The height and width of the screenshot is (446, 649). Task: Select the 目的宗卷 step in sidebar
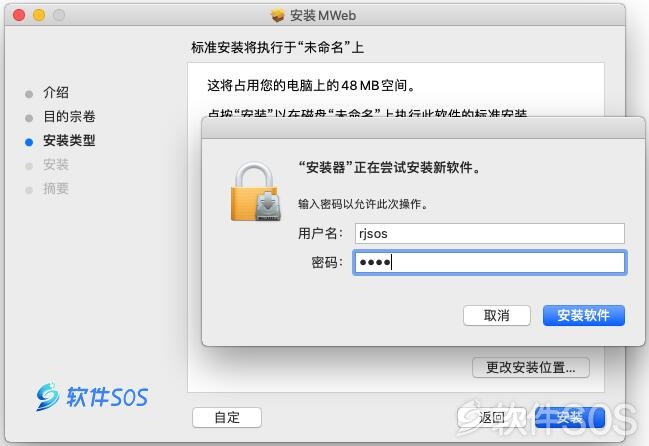tap(69, 116)
